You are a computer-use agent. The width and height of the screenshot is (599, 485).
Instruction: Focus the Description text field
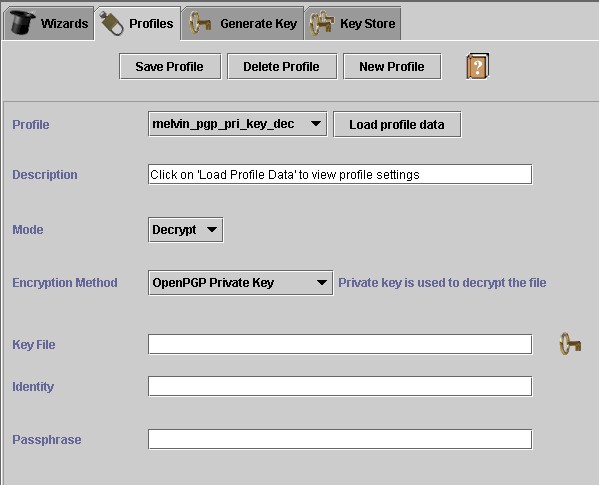tap(340, 175)
